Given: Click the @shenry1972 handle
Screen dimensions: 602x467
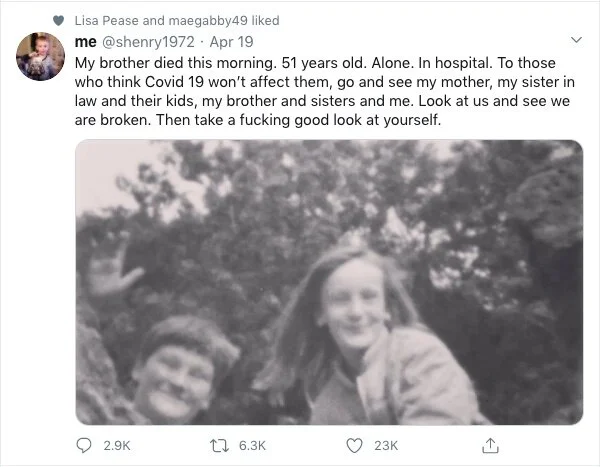Looking at the screenshot, I should (x=144, y=40).
